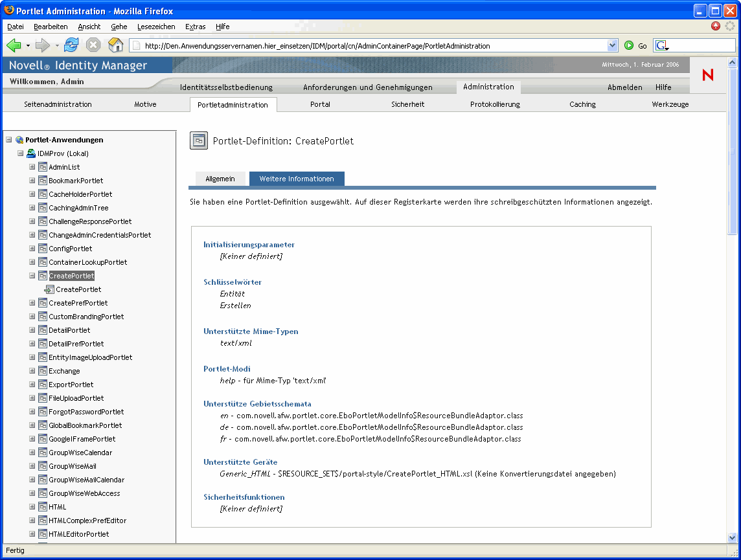Click the Google search engine icon
Viewport: 741px width, 560px height.
coord(661,45)
